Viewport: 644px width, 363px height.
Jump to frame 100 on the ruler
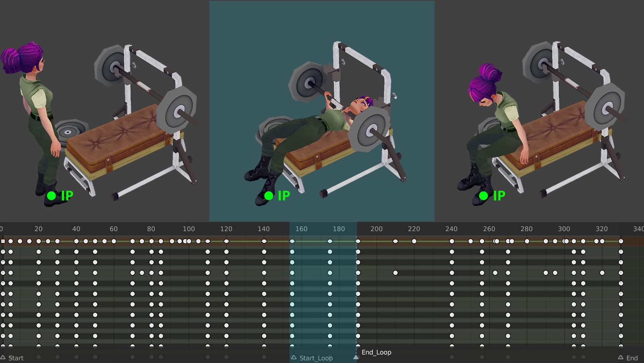point(188,229)
